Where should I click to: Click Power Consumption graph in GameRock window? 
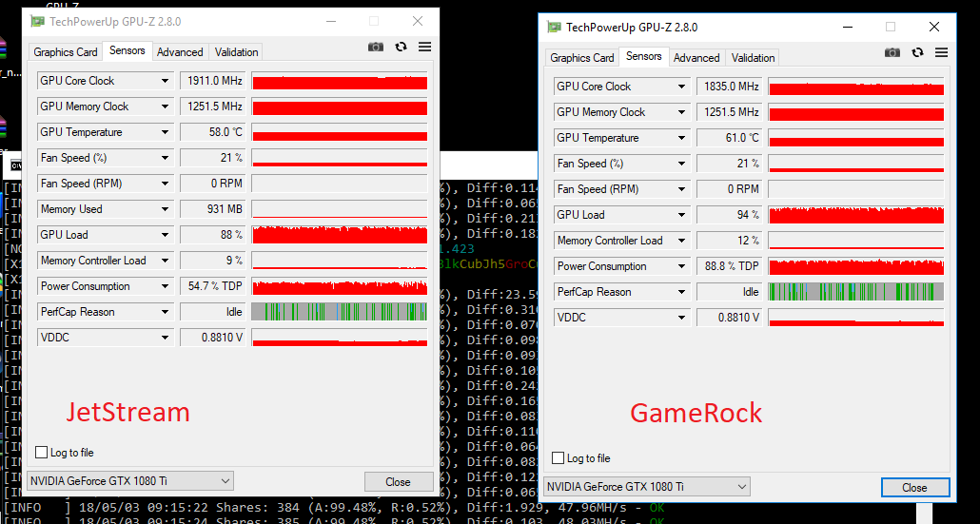(856, 266)
